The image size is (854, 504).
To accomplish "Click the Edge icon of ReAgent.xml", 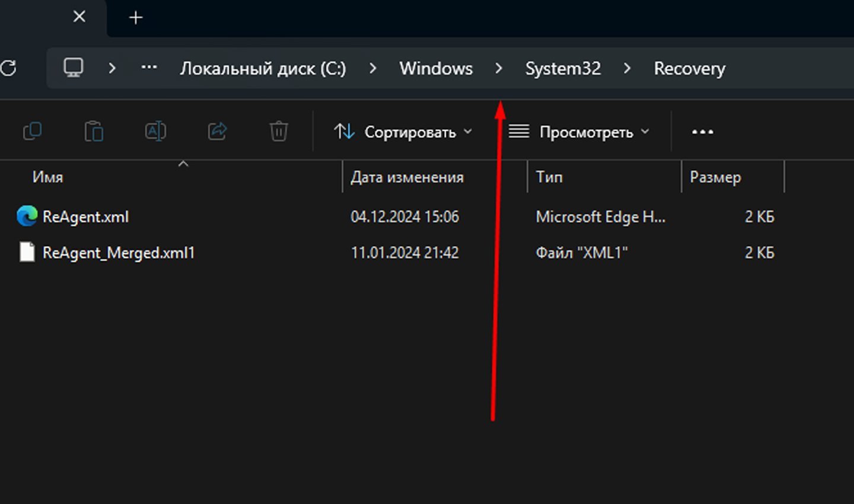I will point(27,216).
